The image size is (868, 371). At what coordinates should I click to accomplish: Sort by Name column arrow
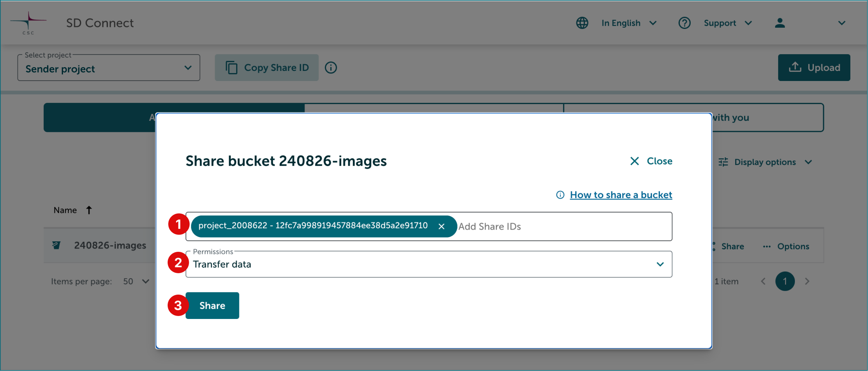tap(89, 210)
